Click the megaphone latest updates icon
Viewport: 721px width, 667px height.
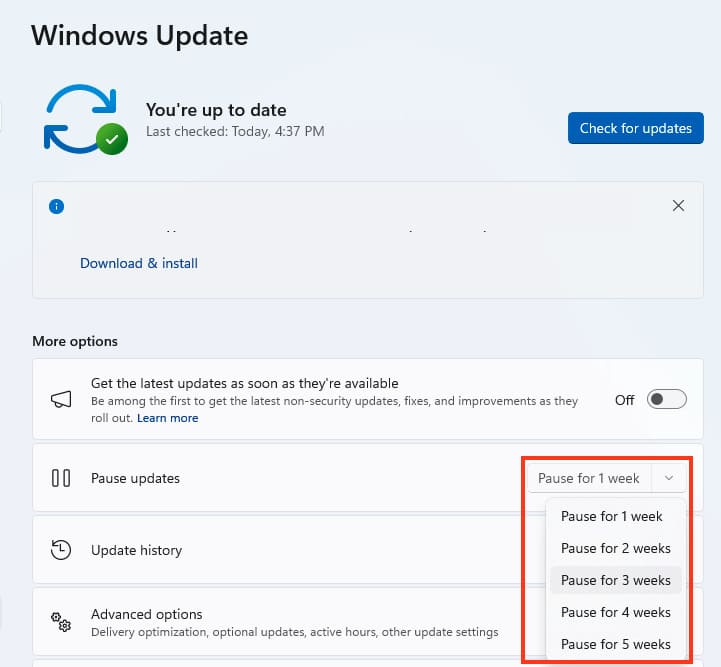coord(61,400)
